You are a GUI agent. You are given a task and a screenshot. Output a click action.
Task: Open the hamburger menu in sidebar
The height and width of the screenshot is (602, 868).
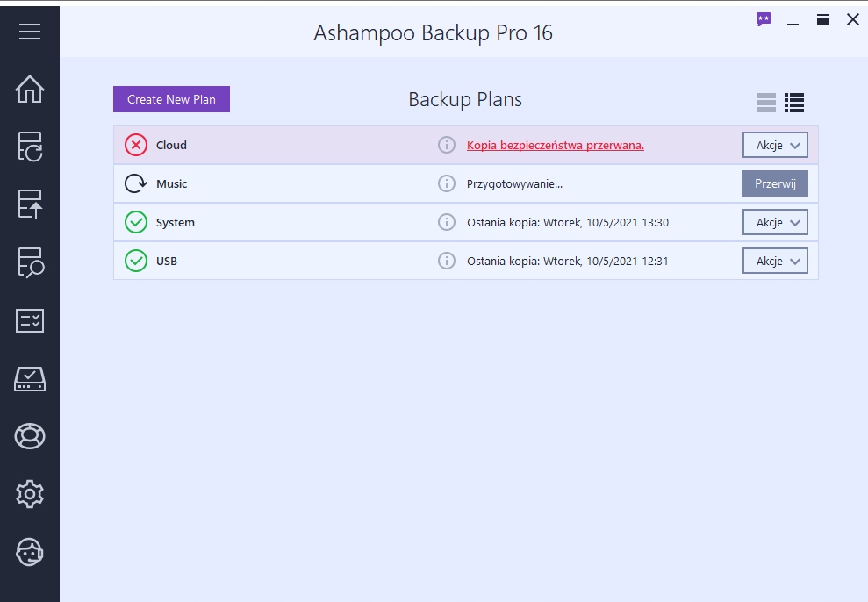point(30,32)
